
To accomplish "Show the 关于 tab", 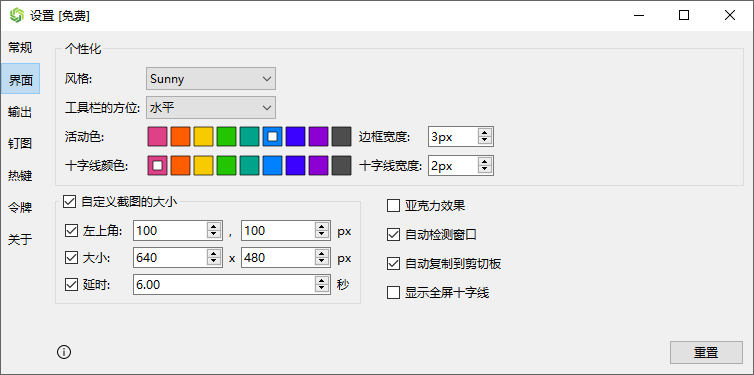I will 20,239.
